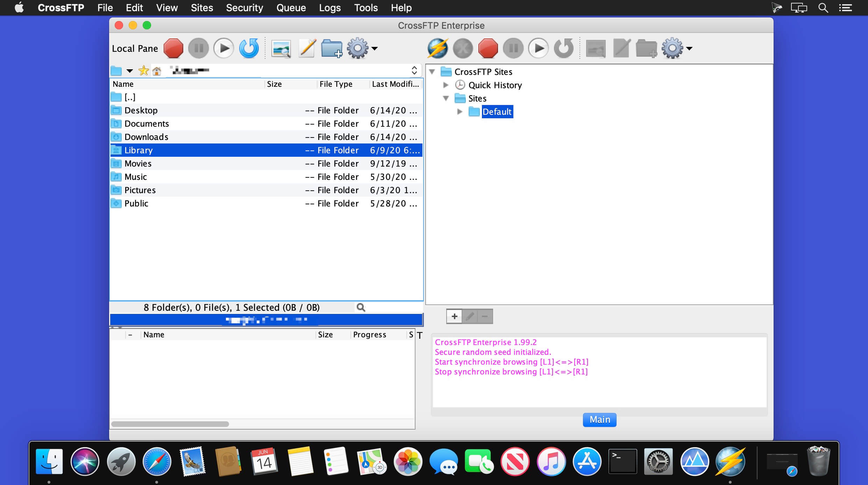
Task: Click the minus remove site button
Action: pos(485,316)
